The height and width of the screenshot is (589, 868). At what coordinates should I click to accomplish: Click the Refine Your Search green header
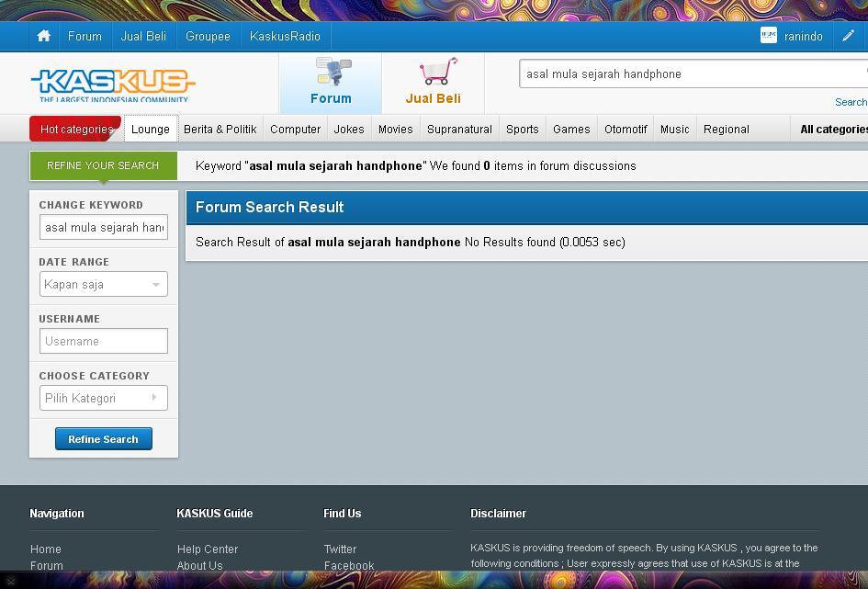[x=103, y=165]
